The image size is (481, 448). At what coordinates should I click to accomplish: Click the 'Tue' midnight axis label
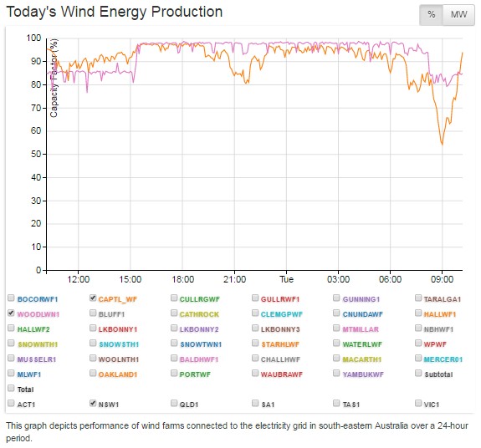click(286, 279)
